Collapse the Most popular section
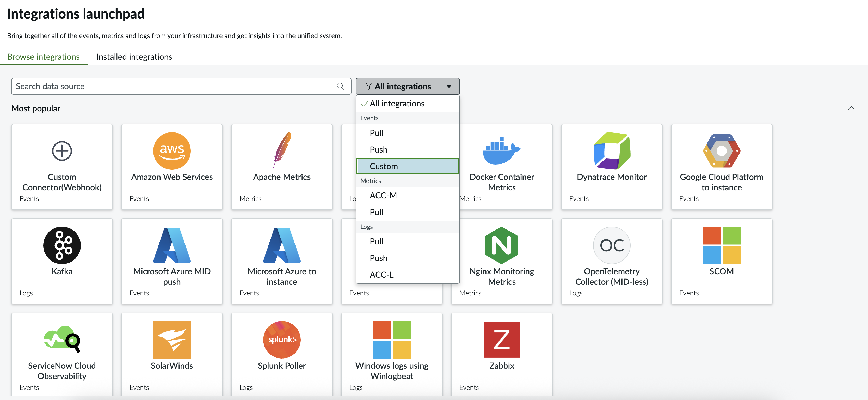The image size is (868, 400). click(851, 108)
